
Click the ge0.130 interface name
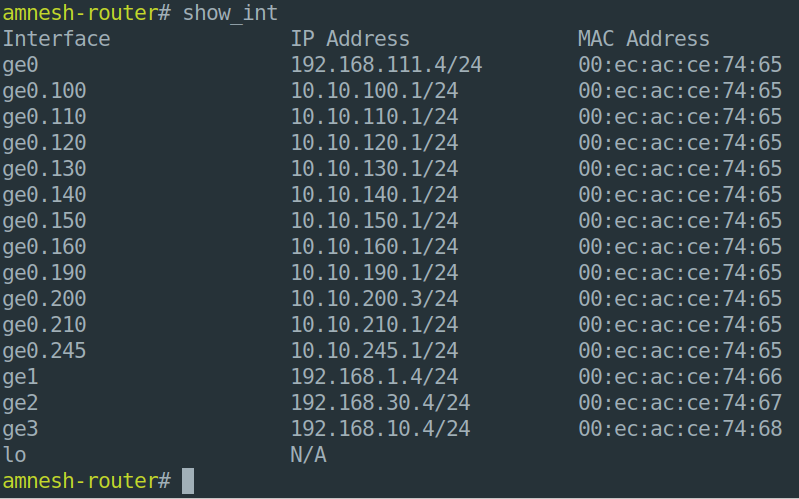(x=44, y=169)
